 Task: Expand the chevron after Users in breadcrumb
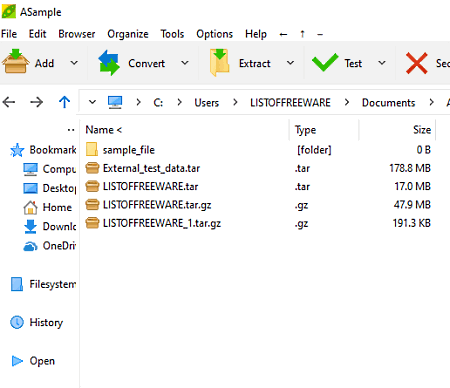[235, 102]
